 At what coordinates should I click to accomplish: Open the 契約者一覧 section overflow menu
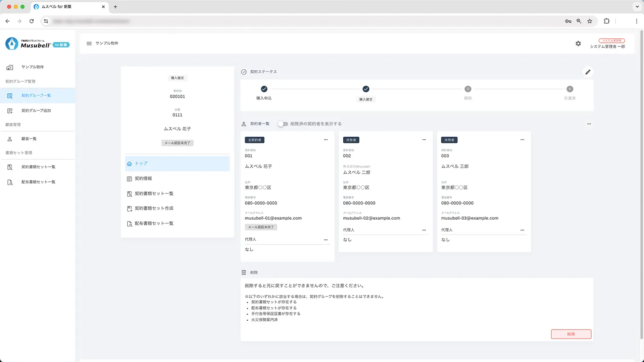click(589, 124)
